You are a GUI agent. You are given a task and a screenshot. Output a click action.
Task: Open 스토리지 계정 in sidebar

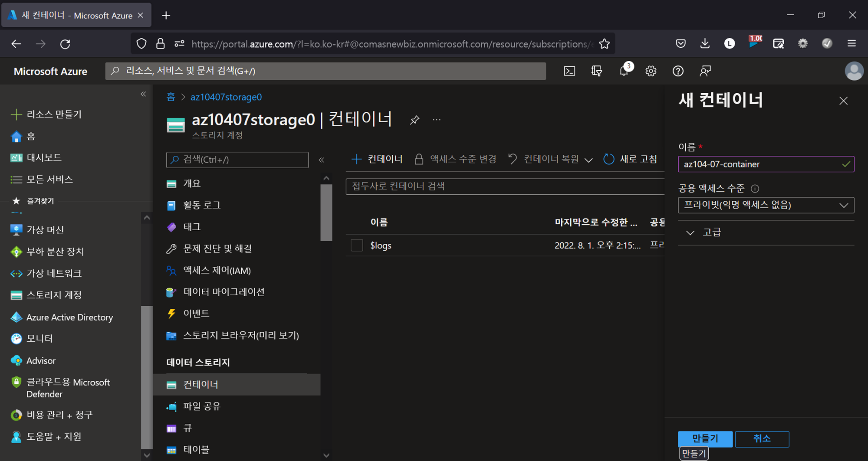[x=46, y=295]
